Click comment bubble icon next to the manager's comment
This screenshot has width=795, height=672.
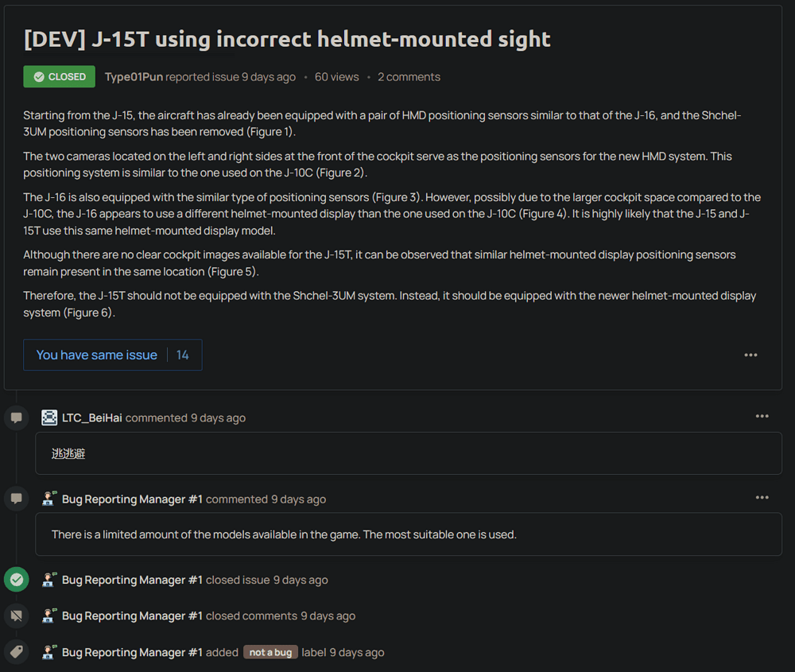17,499
